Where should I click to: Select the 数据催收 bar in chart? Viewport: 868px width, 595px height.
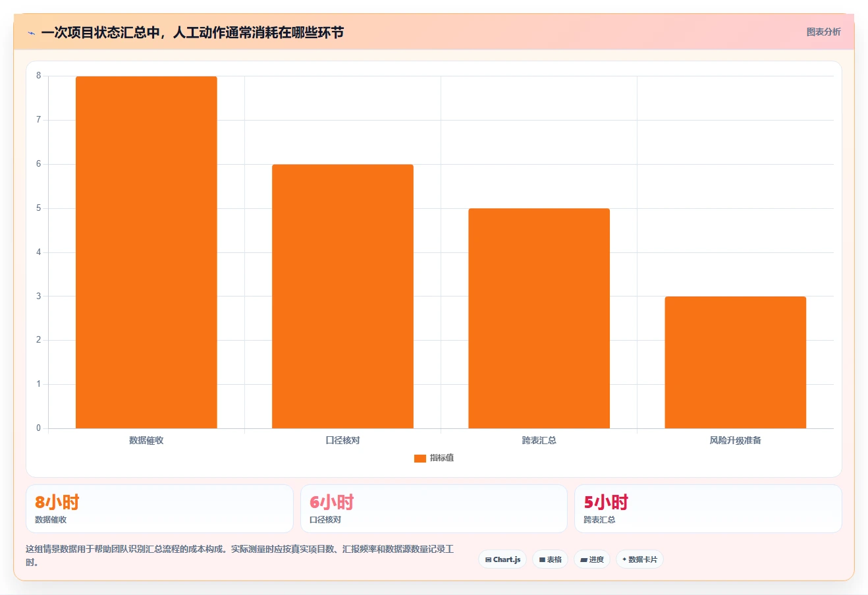tap(146, 252)
